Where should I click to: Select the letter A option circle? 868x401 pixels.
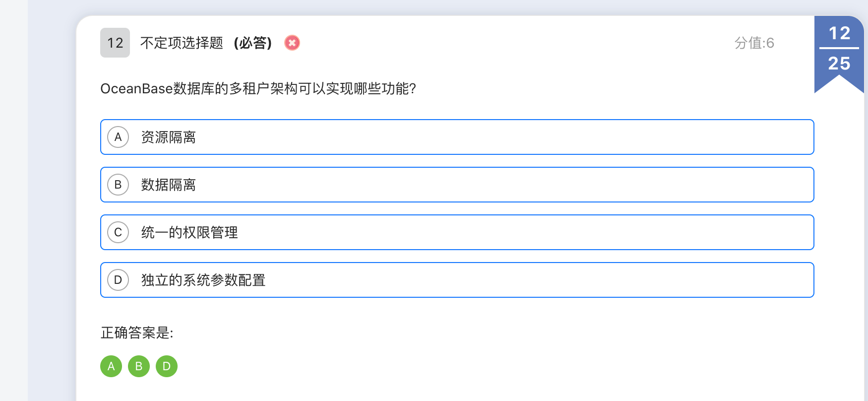(x=118, y=137)
